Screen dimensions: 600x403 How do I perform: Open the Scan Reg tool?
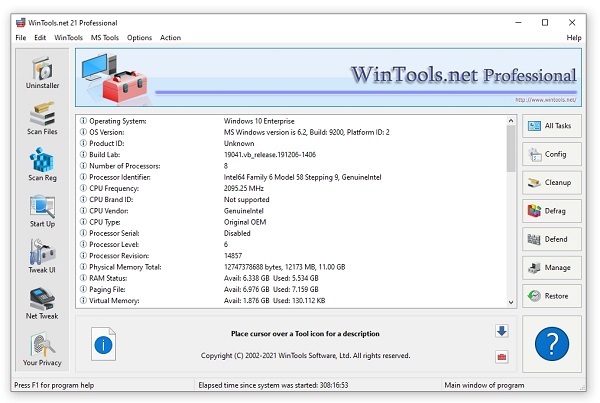pyautogui.click(x=42, y=165)
